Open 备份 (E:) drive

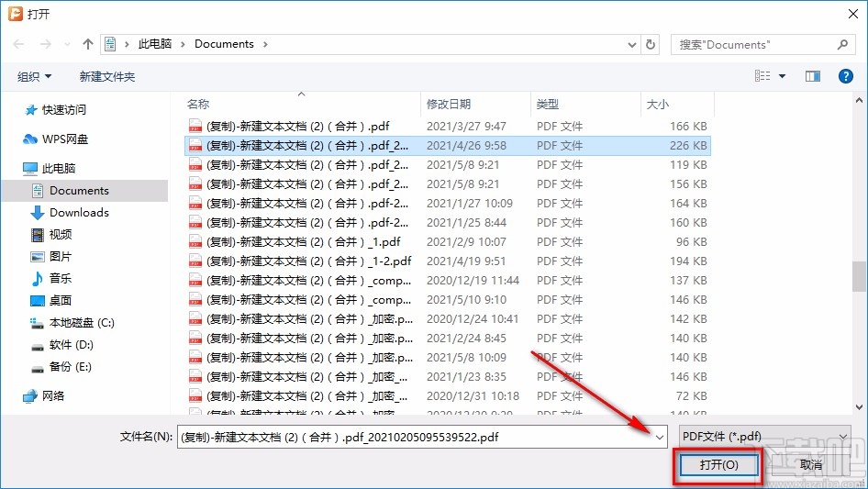tap(61, 367)
